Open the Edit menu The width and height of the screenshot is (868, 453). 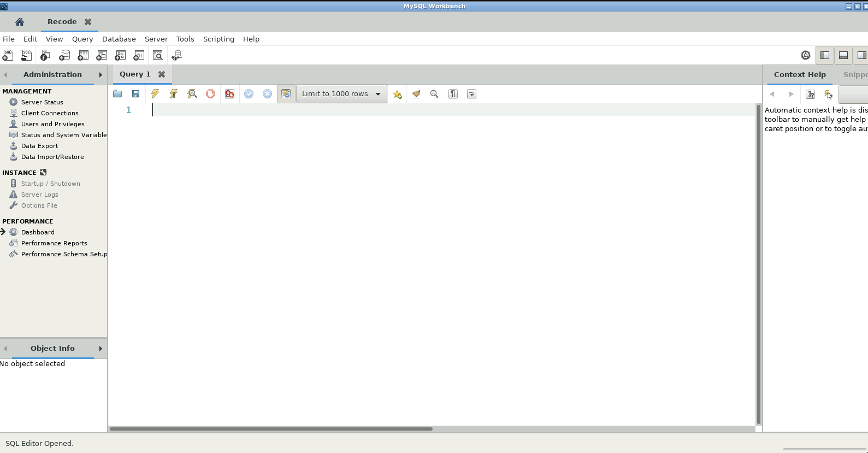tap(30, 39)
